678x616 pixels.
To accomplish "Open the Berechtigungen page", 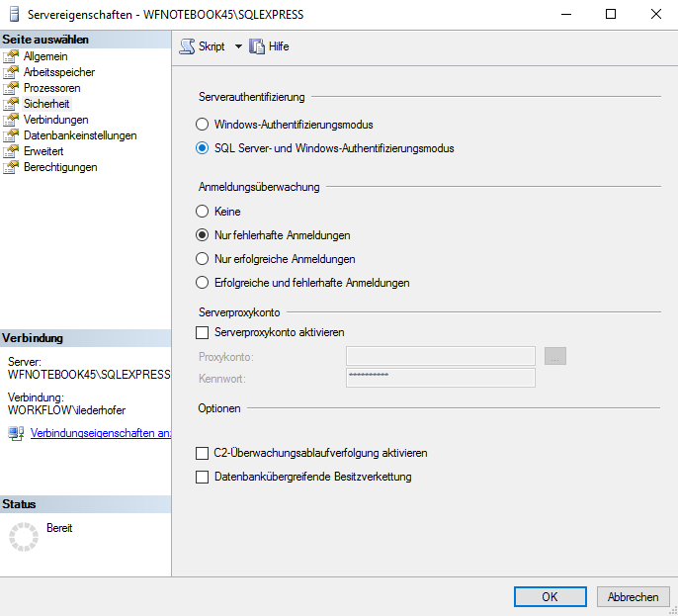I will coord(60,167).
